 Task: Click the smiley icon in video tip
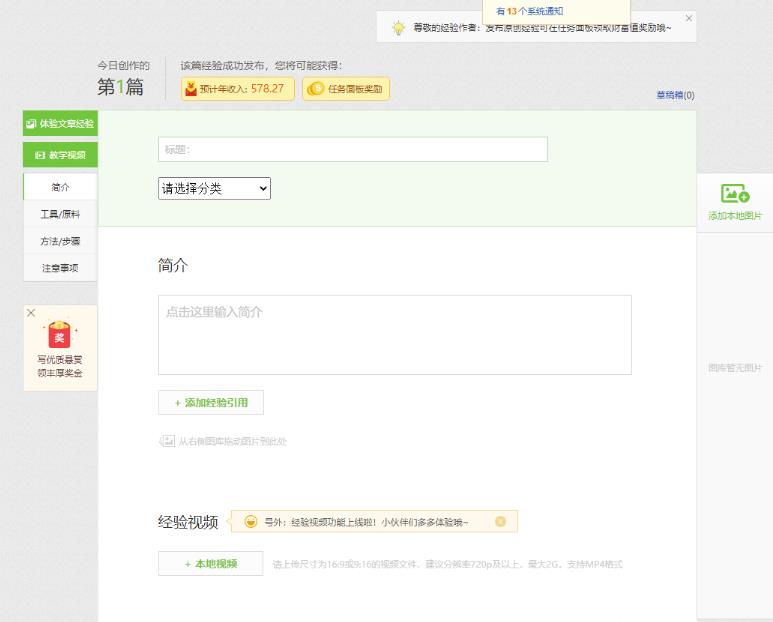(251, 521)
